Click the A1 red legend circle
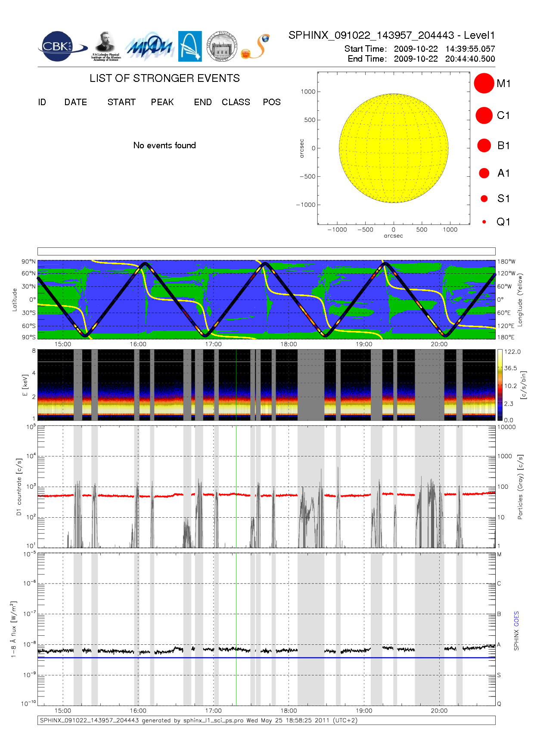The image size is (534, 756). [484, 173]
